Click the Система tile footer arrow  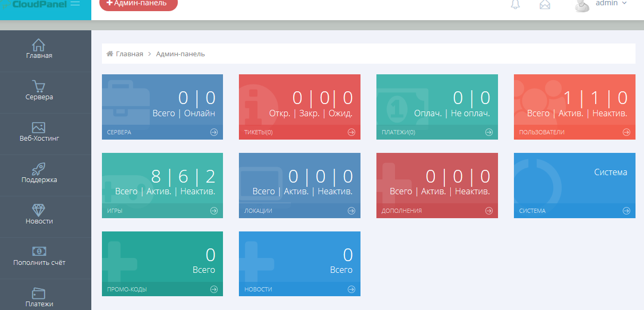coord(626,211)
